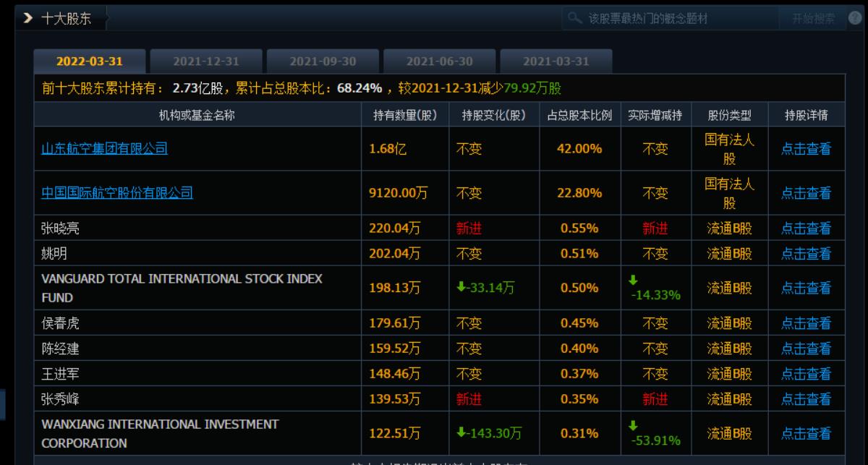Click 点击查看 in the 陈经建 row
This screenshot has width=868, height=465.
(806, 349)
